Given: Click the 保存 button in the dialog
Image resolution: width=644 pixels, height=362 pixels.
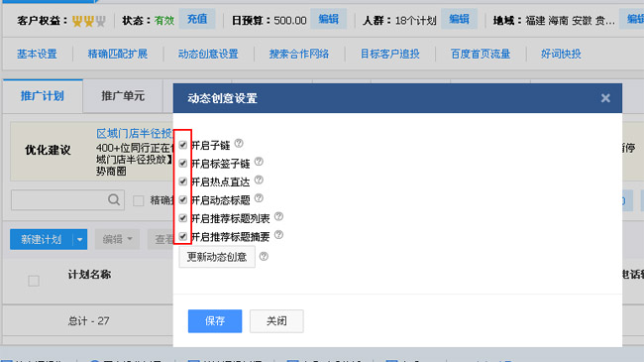Looking at the screenshot, I should click(215, 321).
